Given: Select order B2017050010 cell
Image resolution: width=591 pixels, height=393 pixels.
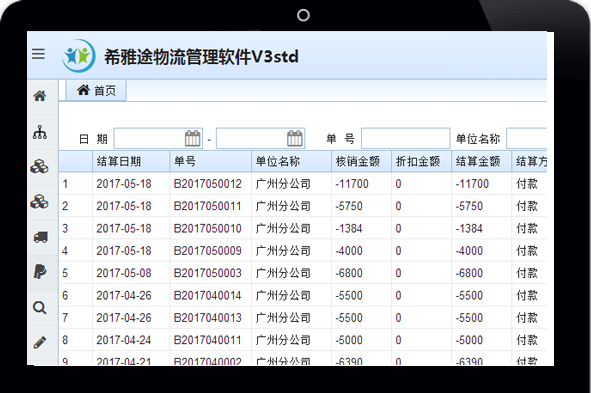Looking at the screenshot, I should click(x=211, y=228).
